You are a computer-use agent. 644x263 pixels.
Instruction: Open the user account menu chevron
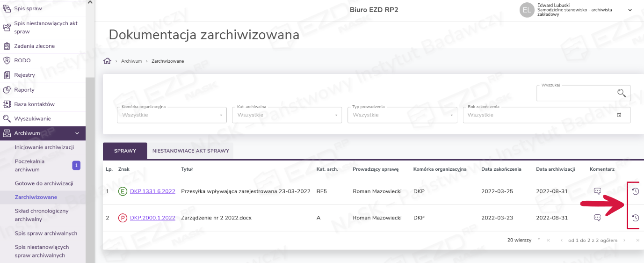coord(630,10)
